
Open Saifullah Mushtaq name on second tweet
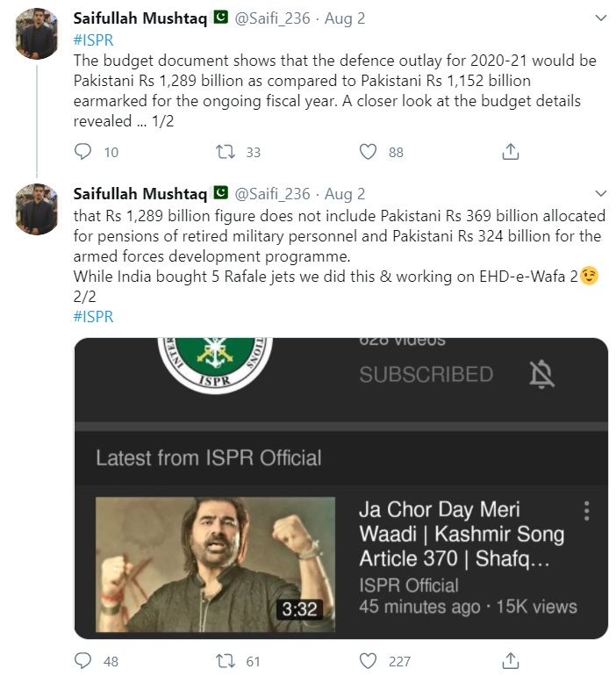140,194
